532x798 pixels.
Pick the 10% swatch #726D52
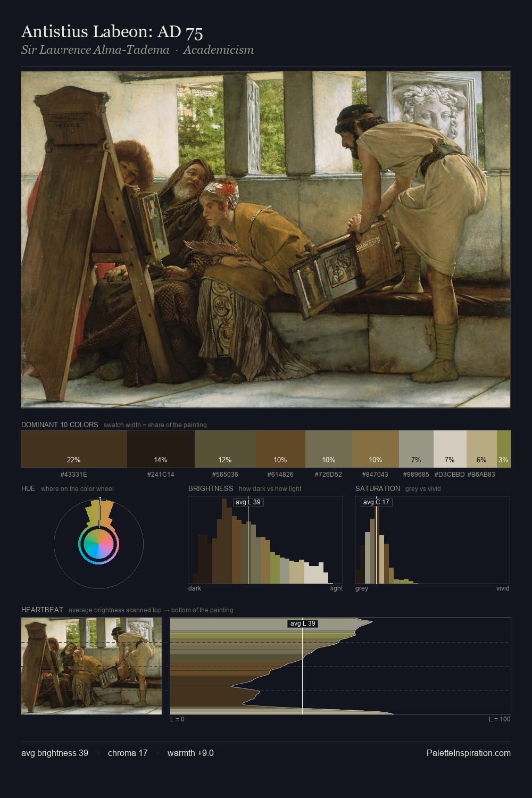329,449
